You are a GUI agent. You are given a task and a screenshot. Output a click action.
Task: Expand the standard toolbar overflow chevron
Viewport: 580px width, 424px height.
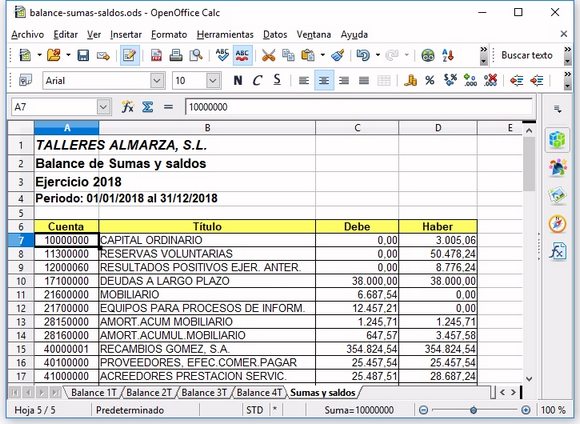click(483, 55)
